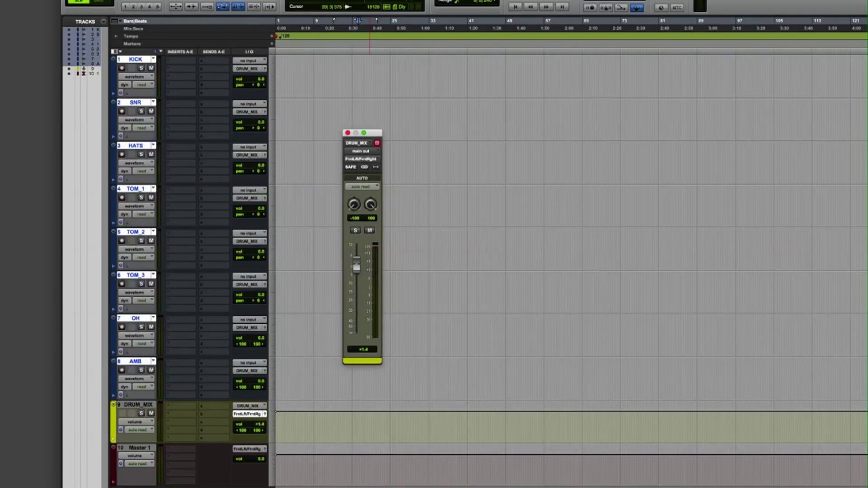
Task: Record-enable the TOM_1 track
Action: click(122, 197)
